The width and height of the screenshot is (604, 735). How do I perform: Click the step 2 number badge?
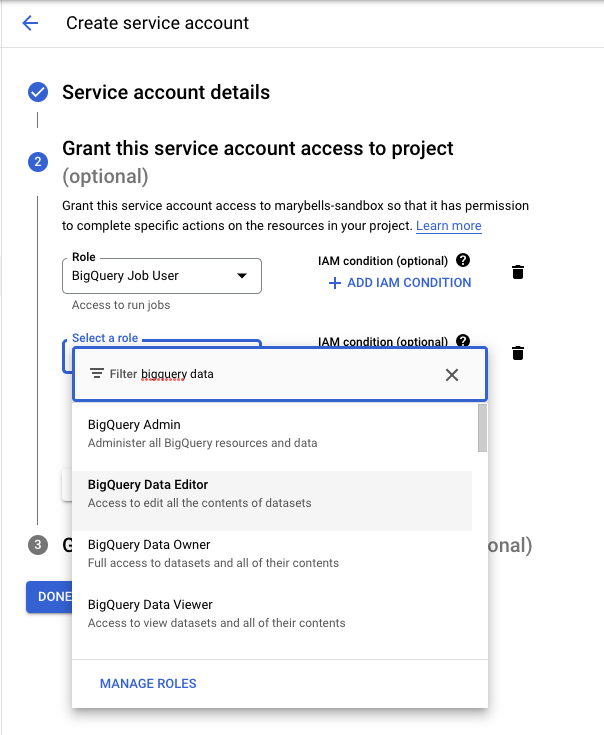[38, 161]
